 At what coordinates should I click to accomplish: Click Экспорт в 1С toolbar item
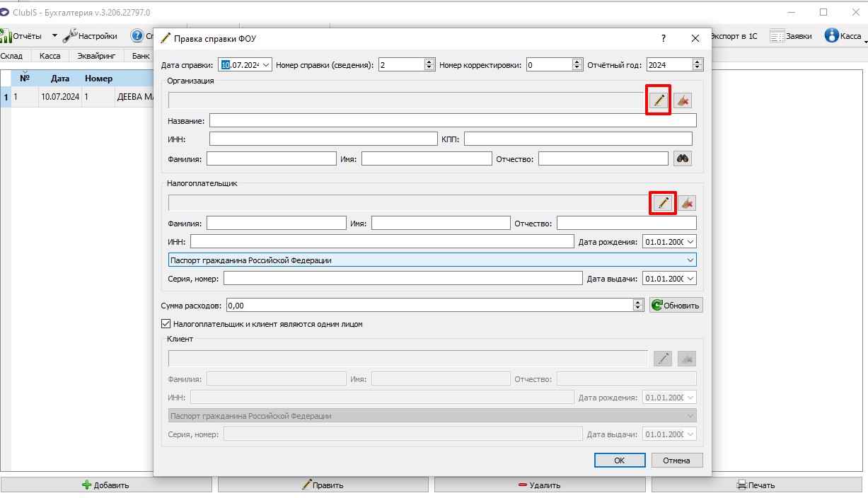pos(733,36)
